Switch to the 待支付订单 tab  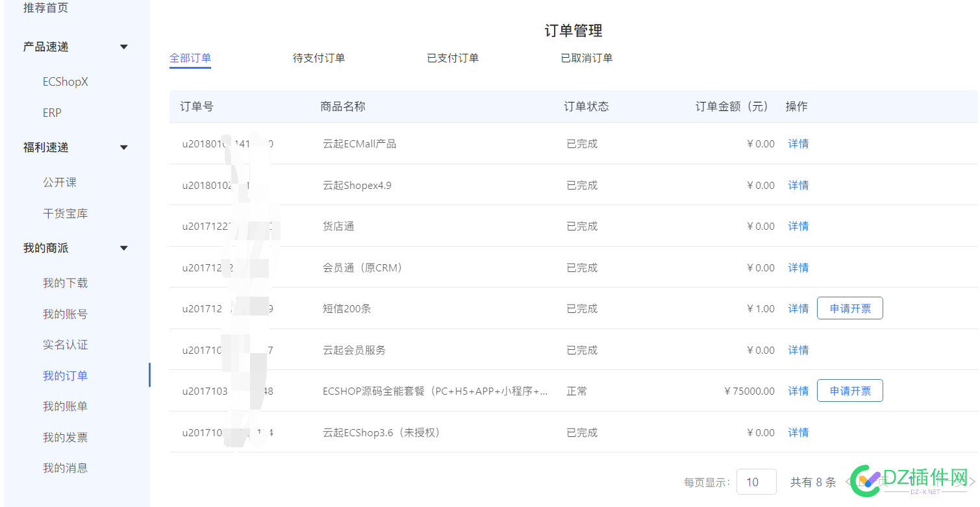pos(319,58)
